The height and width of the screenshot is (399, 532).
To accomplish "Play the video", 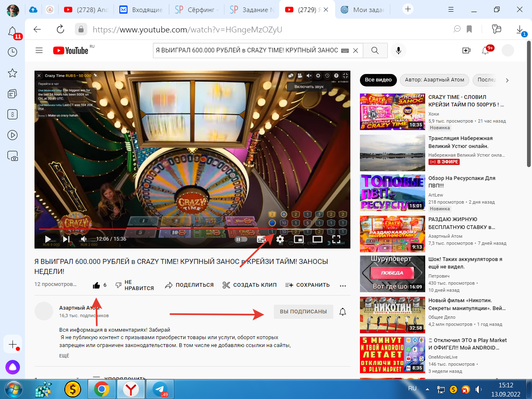I will pos(48,239).
